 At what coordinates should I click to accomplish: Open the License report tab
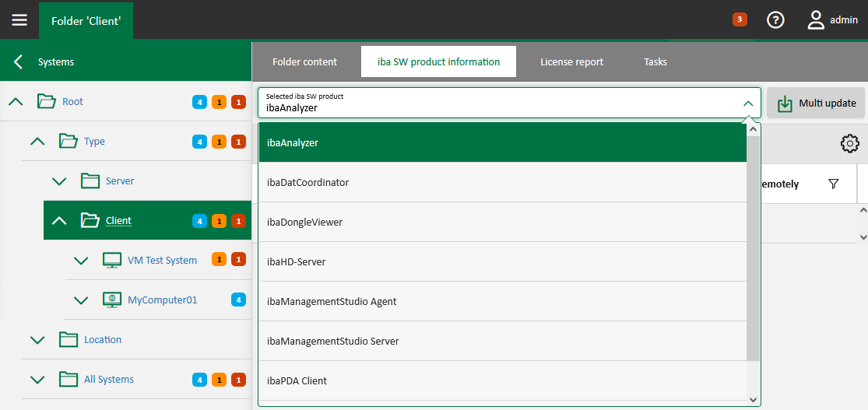(572, 61)
